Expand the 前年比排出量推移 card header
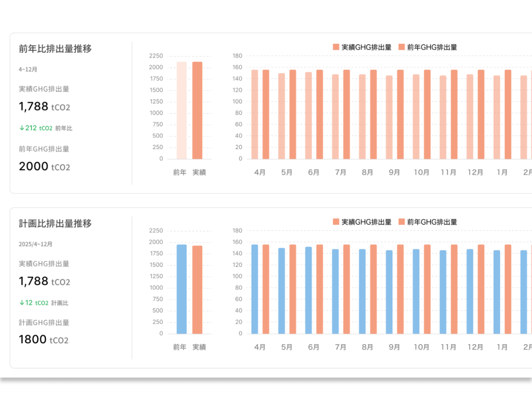 click(55, 49)
